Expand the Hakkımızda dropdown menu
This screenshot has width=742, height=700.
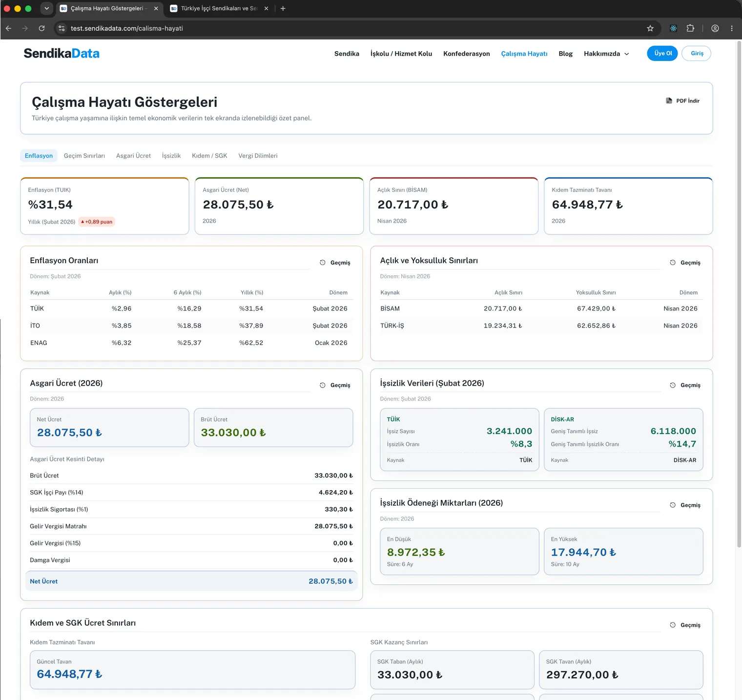coord(606,54)
